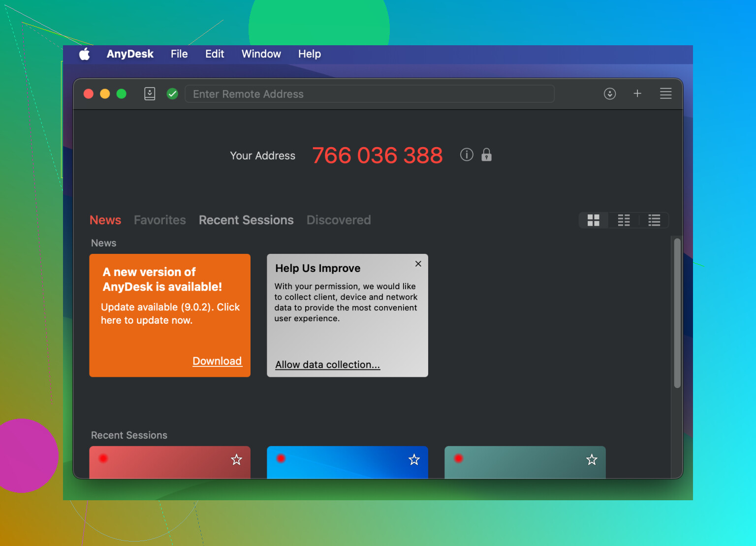Switch to detailed list view
This screenshot has width=756, height=546.
(x=654, y=220)
